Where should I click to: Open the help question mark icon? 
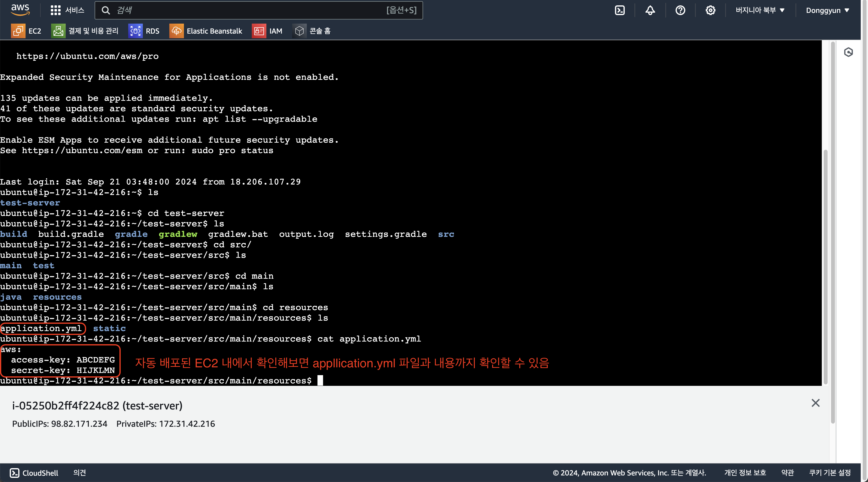pyautogui.click(x=680, y=10)
